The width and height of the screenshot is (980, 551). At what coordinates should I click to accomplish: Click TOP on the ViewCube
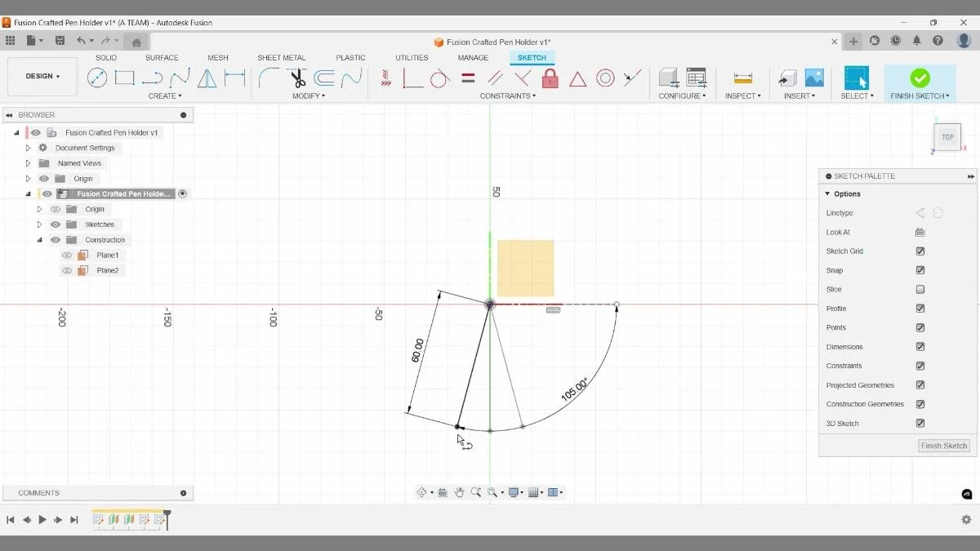pos(947,136)
